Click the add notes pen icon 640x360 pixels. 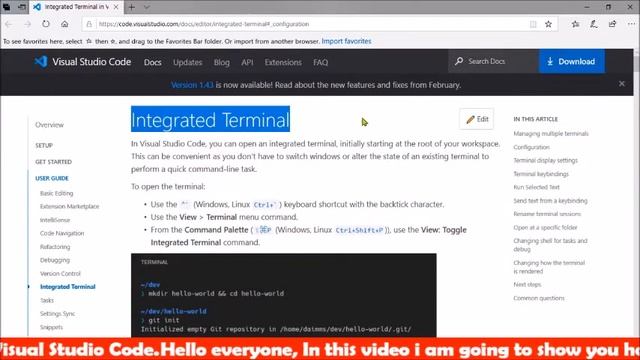[594, 24]
